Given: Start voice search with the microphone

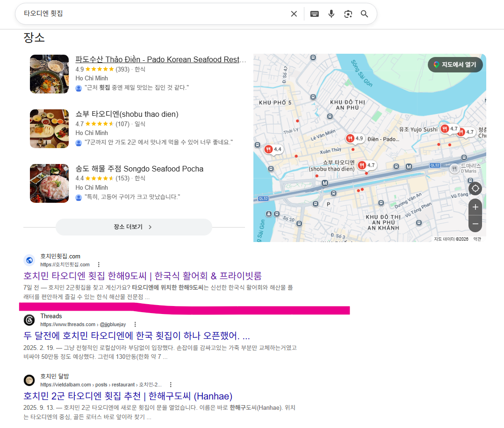Looking at the screenshot, I should (x=331, y=14).
